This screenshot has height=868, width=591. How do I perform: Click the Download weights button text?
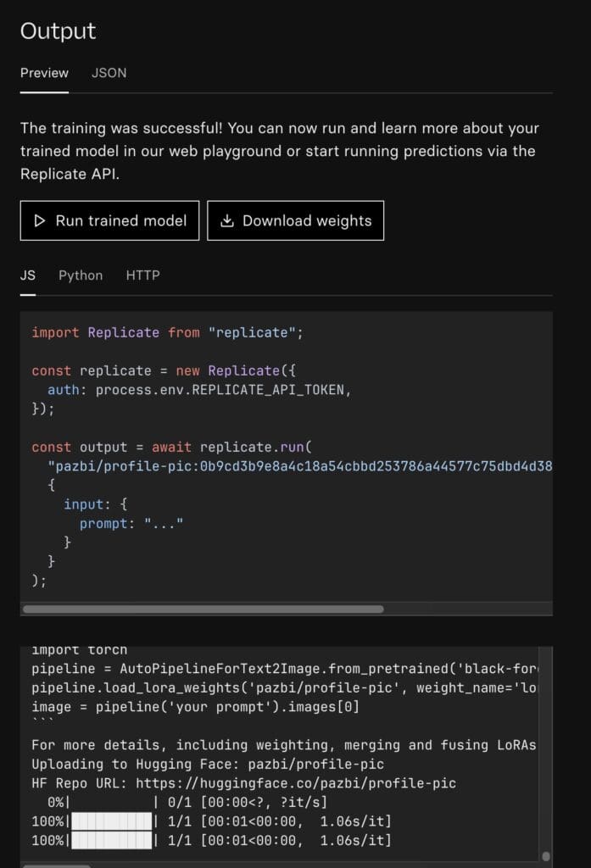click(308, 221)
